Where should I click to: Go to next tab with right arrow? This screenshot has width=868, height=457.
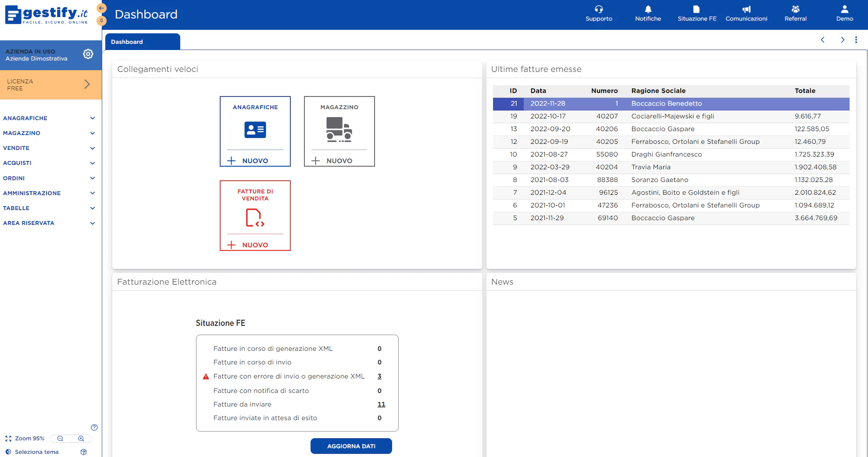click(843, 40)
